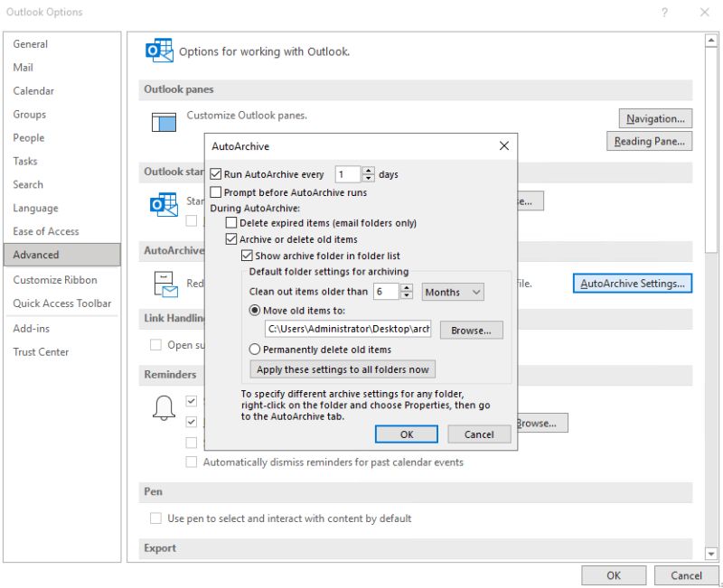Confirm AutoArchive dialog with OK

[406, 434]
